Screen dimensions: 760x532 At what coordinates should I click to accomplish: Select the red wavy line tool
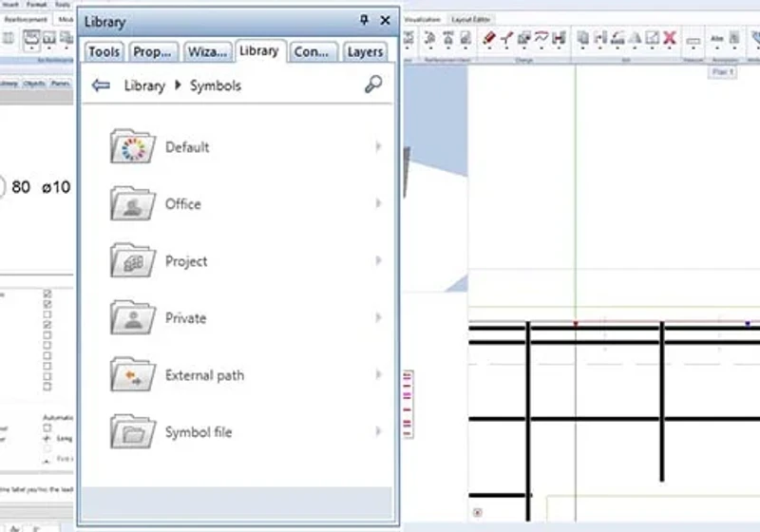541,38
